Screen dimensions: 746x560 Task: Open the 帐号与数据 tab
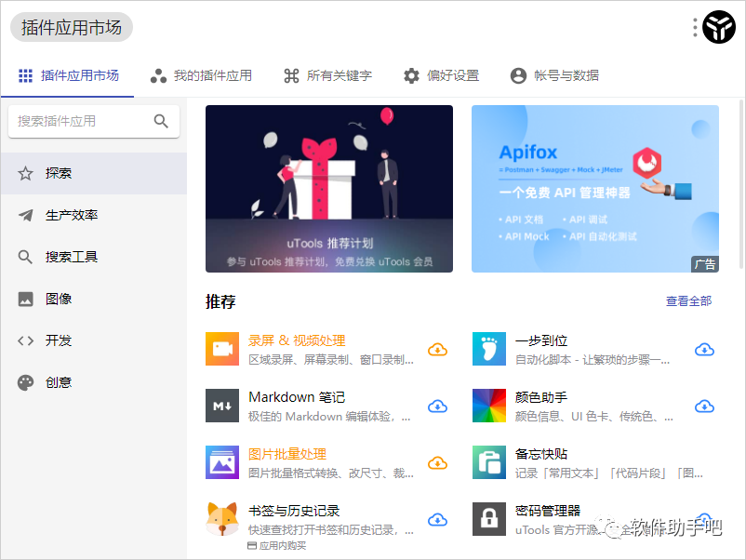click(x=554, y=75)
